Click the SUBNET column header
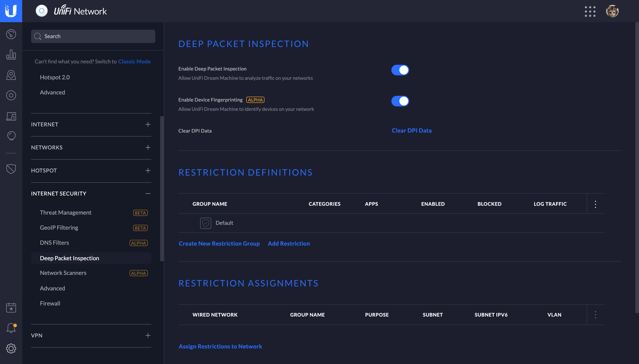Viewport: 639px width, 364px height. point(433,315)
